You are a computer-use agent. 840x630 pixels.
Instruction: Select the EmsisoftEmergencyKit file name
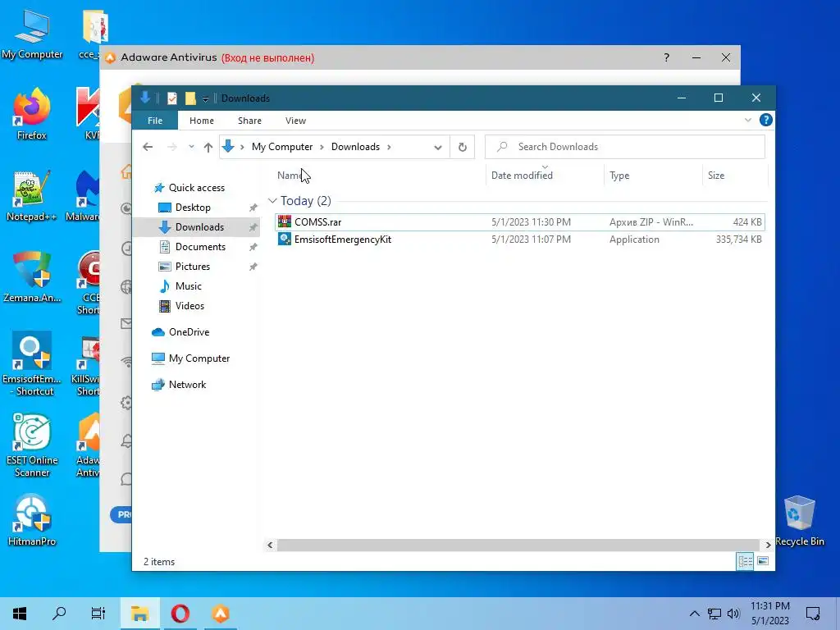tap(343, 240)
